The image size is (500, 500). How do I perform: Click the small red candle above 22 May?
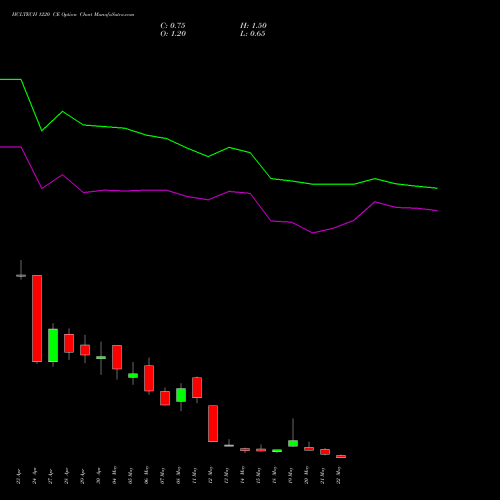pyautogui.click(x=341, y=456)
